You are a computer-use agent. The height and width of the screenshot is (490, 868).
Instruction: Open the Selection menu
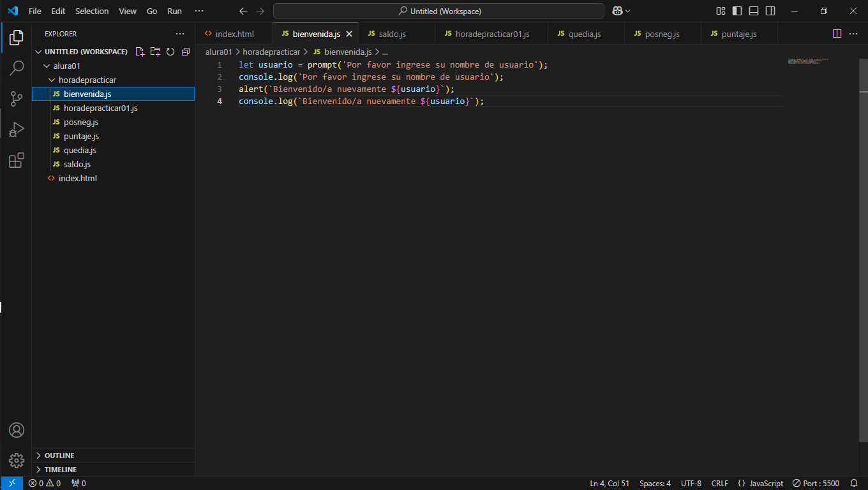(92, 11)
